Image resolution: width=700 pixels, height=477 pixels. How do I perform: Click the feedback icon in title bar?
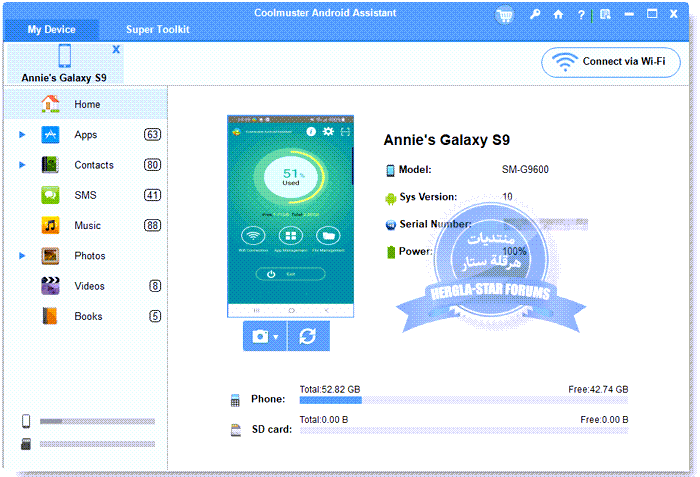(x=605, y=15)
